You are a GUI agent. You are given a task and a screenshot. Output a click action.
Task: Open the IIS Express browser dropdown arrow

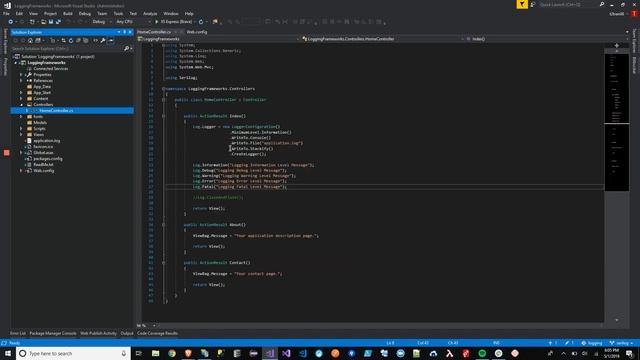[x=195, y=22]
